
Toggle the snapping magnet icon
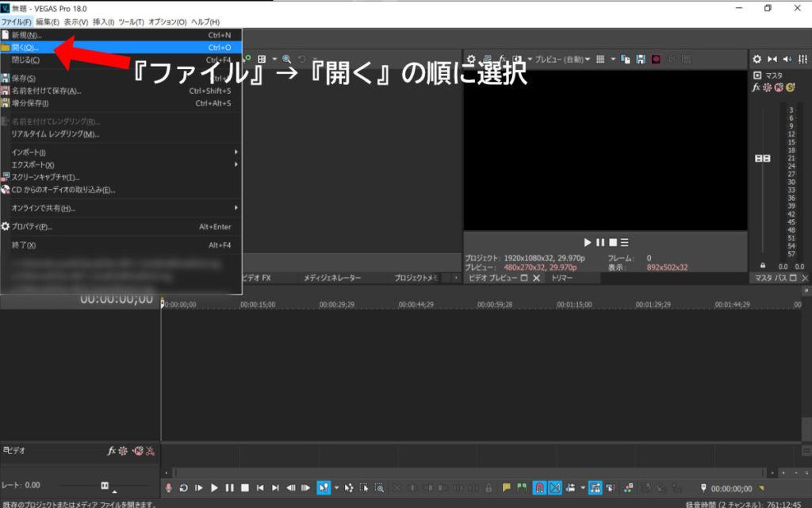[x=539, y=488]
